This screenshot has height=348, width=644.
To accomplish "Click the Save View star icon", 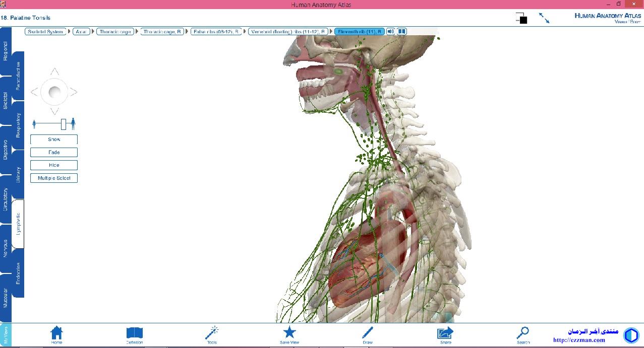I will click(289, 332).
